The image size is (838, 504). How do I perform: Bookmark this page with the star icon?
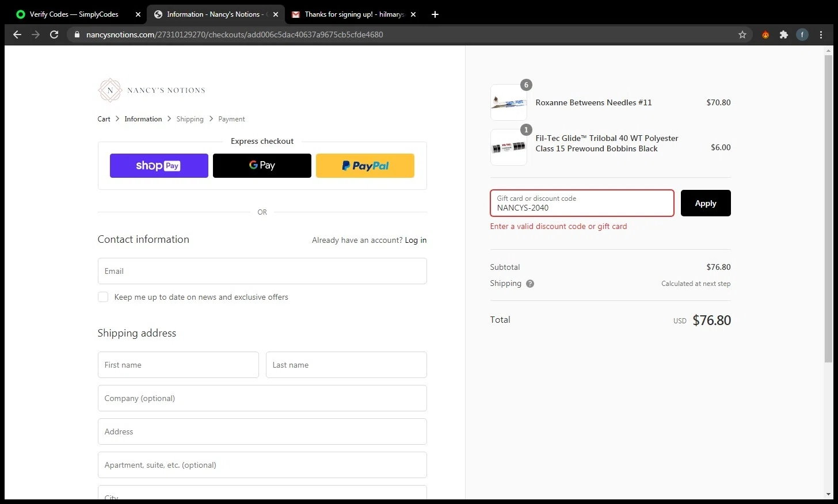[742, 35]
